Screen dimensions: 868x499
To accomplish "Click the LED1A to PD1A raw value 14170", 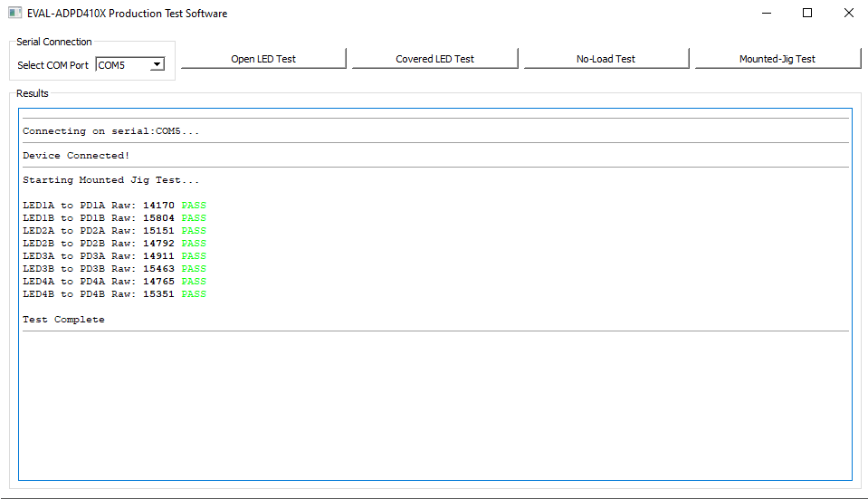I will click(158, 206).
